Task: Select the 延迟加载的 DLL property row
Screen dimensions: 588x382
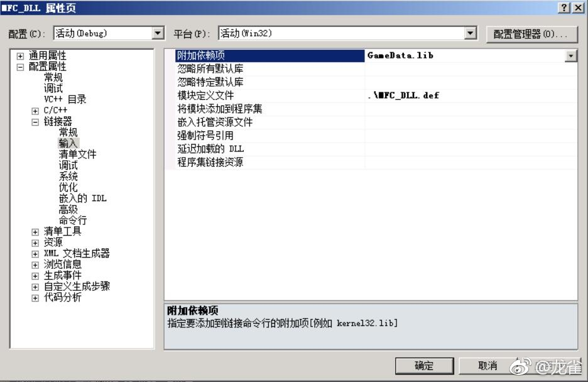Action: coord(371,149)
